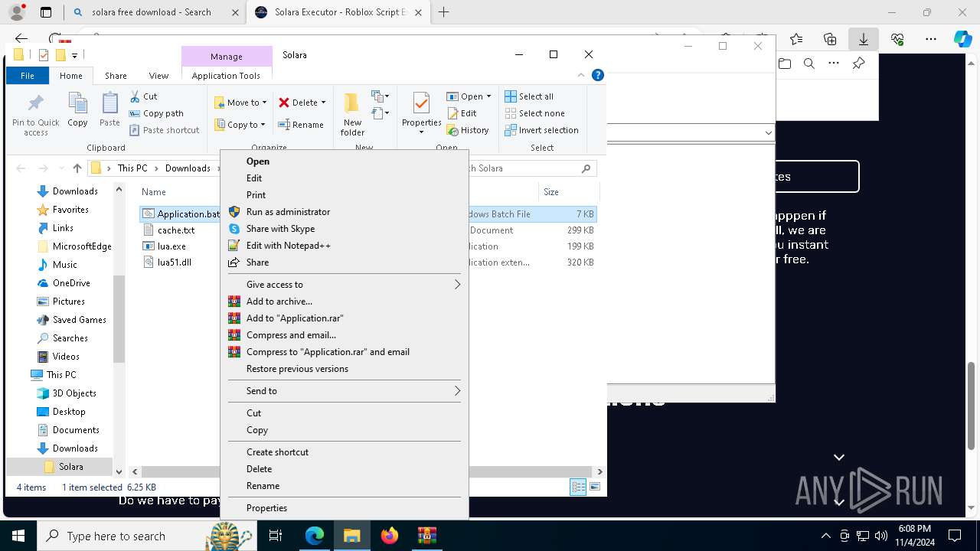
Task: Click the Up one level arrow
Action: point(77,168)
